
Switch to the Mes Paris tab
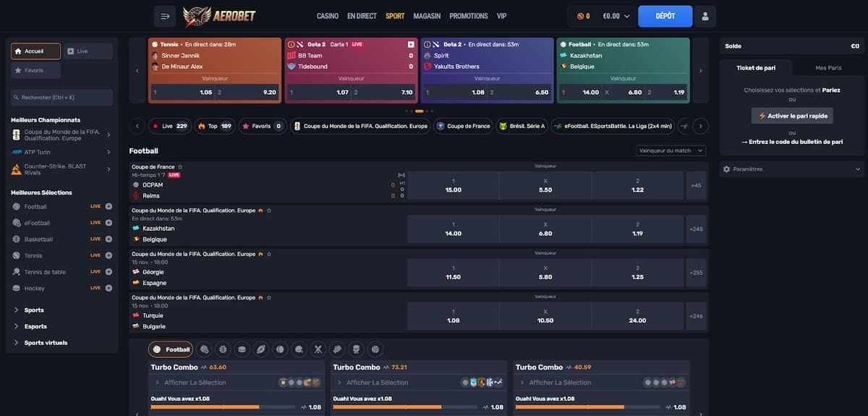click(828, 67)
